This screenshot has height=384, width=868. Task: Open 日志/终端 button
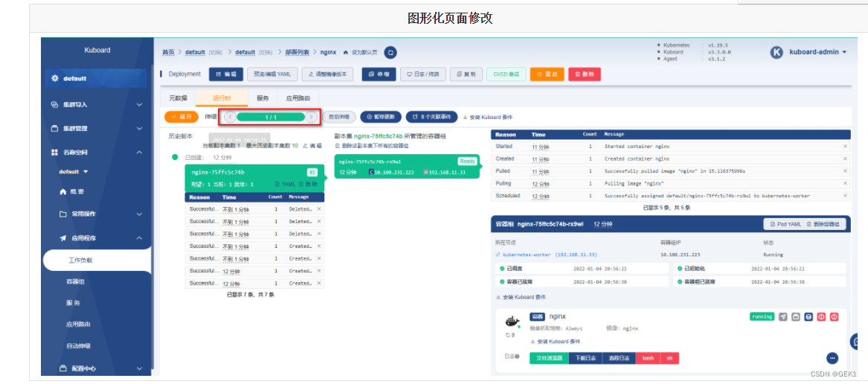click(x=423, y=74)
